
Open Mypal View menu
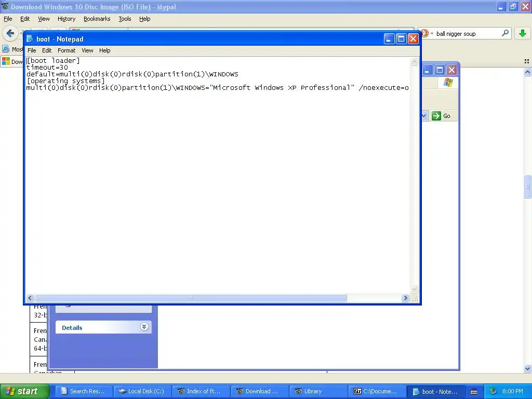44,19
